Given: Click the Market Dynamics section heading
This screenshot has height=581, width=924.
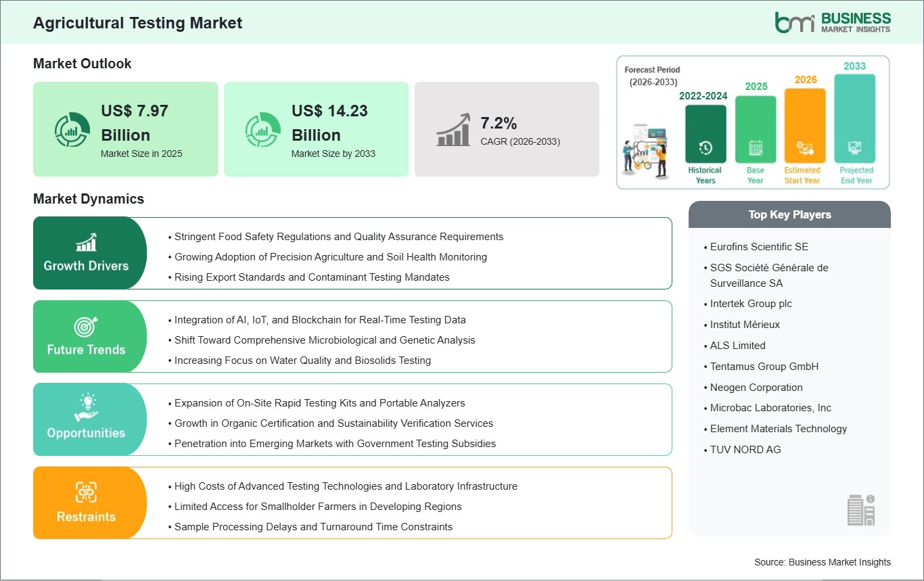Looking at the screenshot, I should [x=88, y=199].
